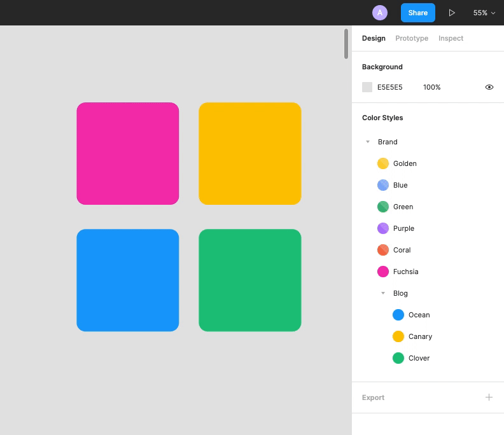Select the green rounded square on canvas
The image size is (504, 435).
pyautogui.click(x=249, y=280)
